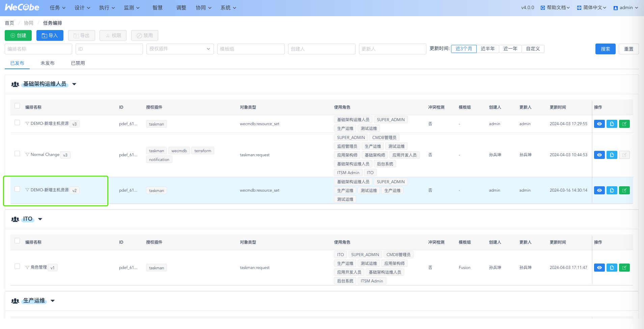Image resolution: width=644 pixels, height=329 pixels.
Task: Click the terraform plugin tag
Action: coord(203,151)
